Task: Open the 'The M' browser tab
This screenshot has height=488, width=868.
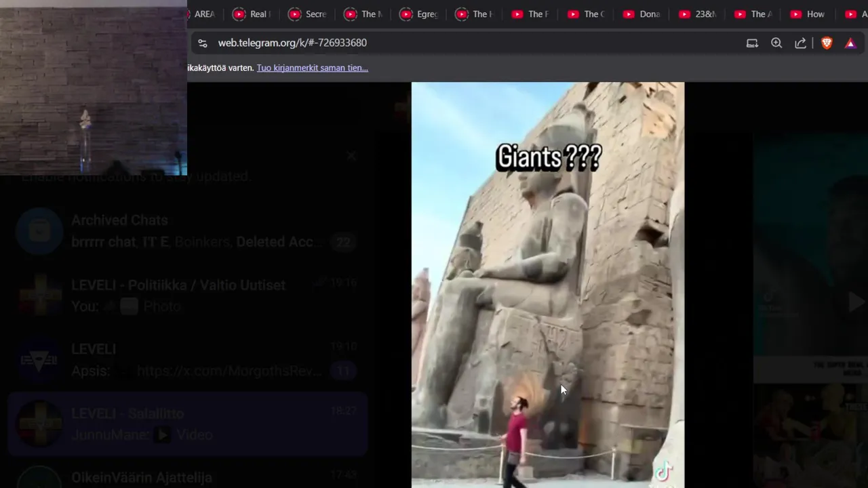Action: point(363,14)
